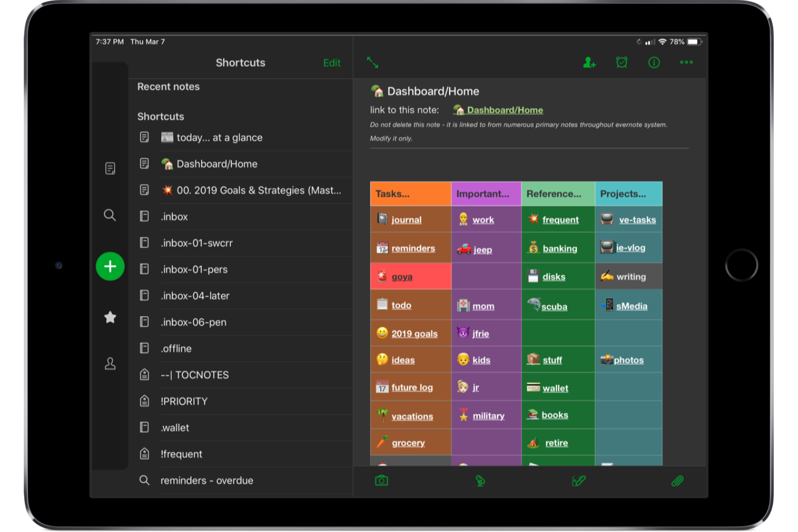Open scuba link
This screenshot has width=798, height=532.
(x=554, y=307)
